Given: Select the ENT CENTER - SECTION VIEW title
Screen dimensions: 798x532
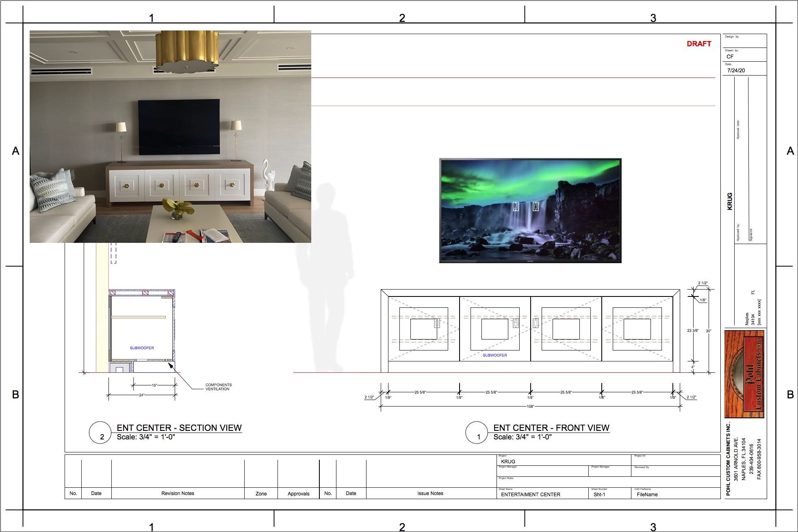Looking at the screenshot, I should coord(179,428).
